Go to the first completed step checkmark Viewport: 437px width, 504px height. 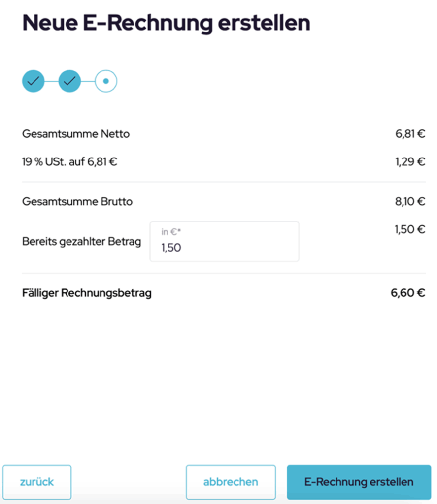coord(33,81)
